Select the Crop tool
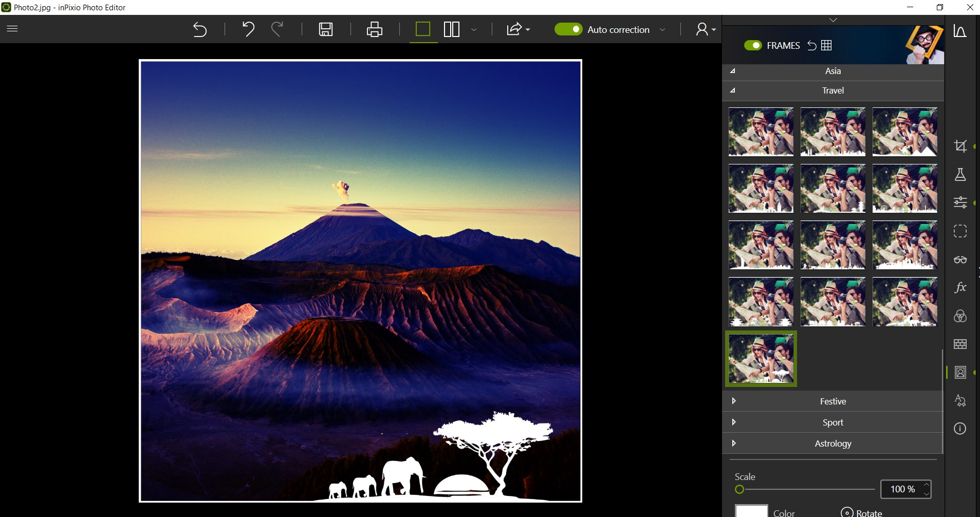This screenshot has width=980, height=517. [960, 146]
